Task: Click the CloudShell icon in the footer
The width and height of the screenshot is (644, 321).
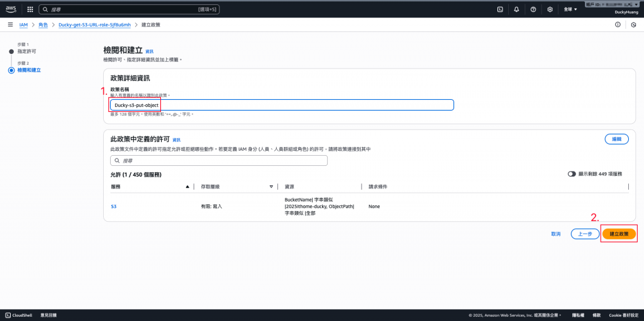Action: 8,315
